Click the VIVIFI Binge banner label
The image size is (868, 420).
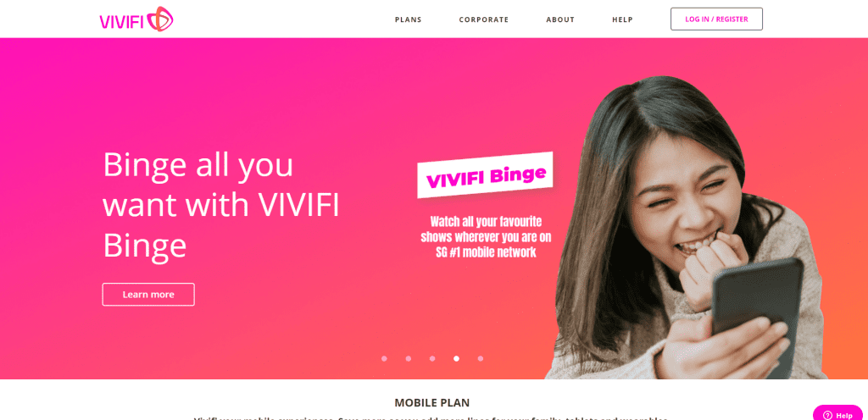tap(486, 176)
